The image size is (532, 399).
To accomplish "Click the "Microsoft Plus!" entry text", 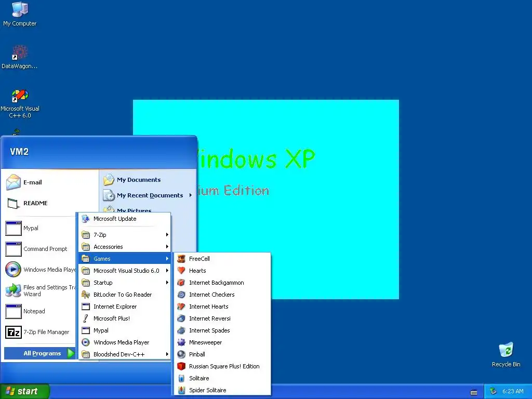I will click(112, 318).
